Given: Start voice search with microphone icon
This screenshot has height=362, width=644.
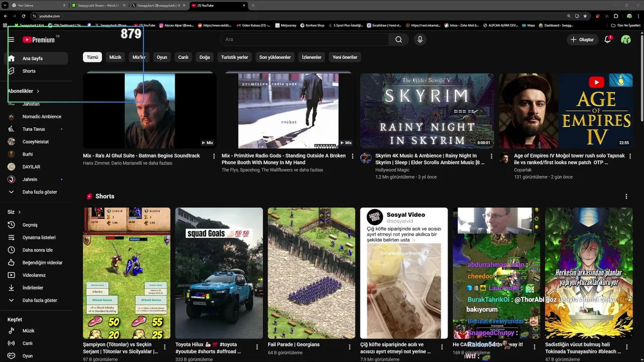Looking at the screenshot, I should coord(420,39).
